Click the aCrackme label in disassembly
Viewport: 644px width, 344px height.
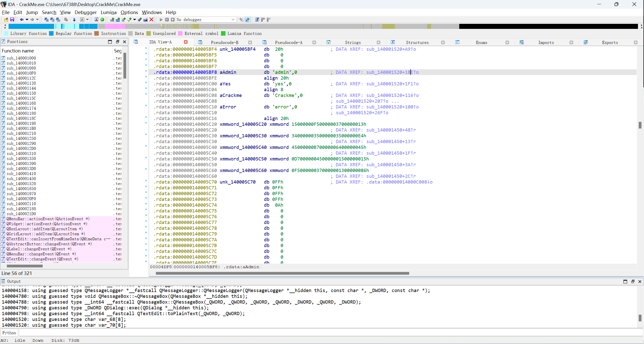click(231, 95)
